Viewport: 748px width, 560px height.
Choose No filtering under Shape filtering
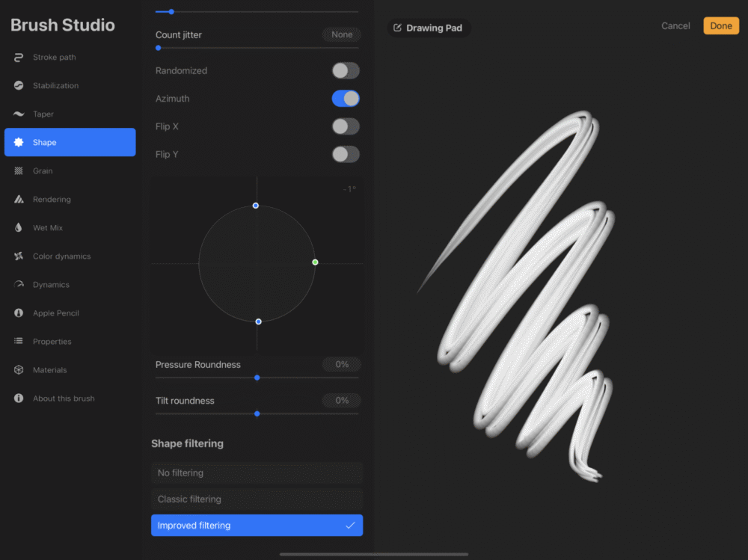click(x=257, y=473)
